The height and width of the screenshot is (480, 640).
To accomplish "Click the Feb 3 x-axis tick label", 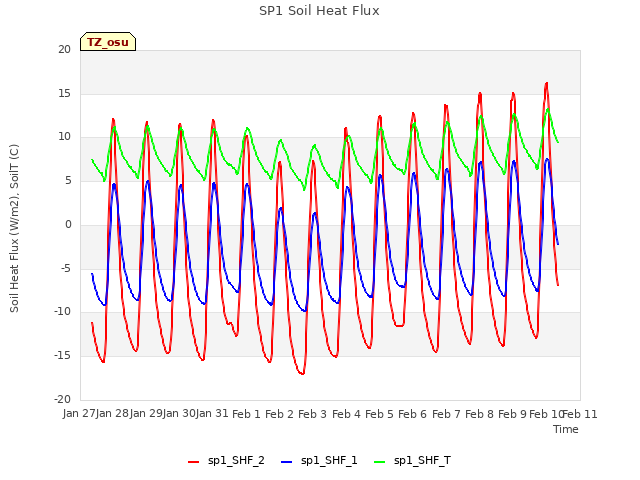I will point(313,414).
